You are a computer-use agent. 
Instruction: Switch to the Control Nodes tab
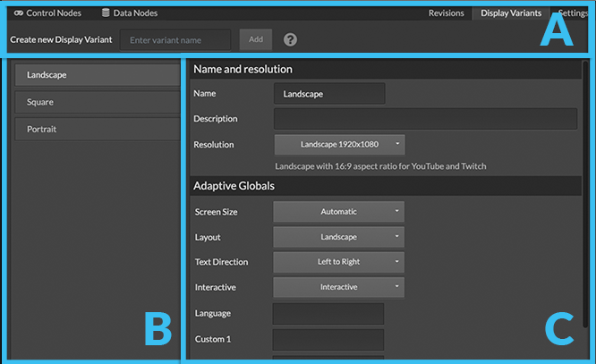[47, 13]
